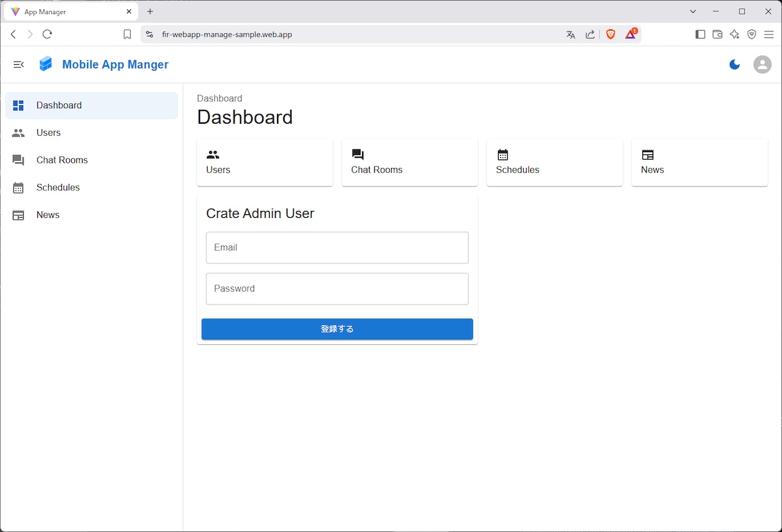Focus the Email input field
Viewport: 782px width, 532px height.
click(x=337, y=247)
